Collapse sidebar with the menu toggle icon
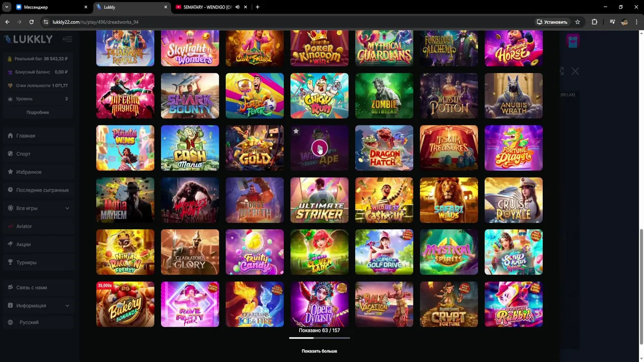 (67, 39)
